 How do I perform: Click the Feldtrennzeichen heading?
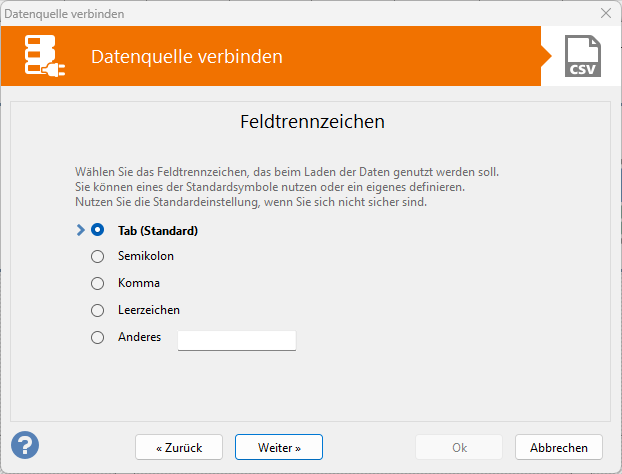[x=313, y=123]
